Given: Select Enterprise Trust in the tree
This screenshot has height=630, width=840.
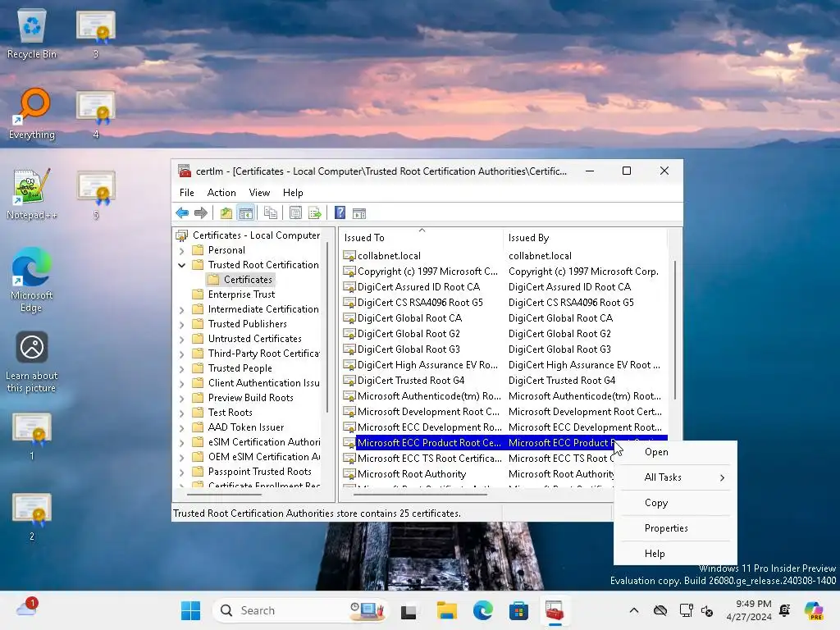Looking at the screenshot, I should coord(241,294).
